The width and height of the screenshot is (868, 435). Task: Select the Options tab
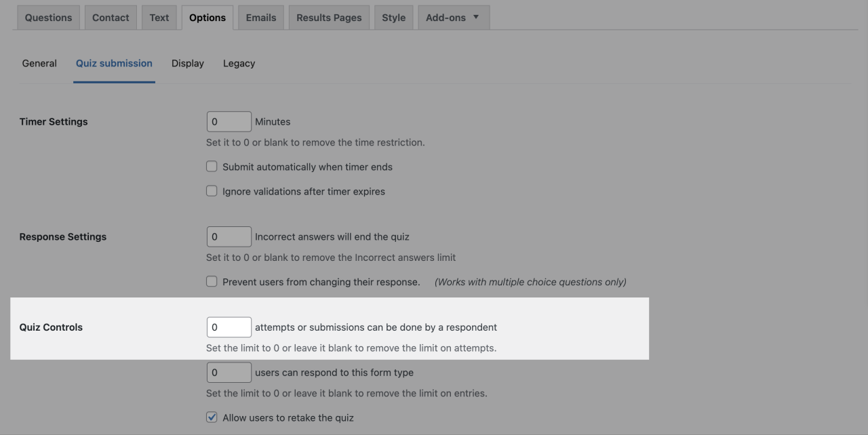coord(208,17)
